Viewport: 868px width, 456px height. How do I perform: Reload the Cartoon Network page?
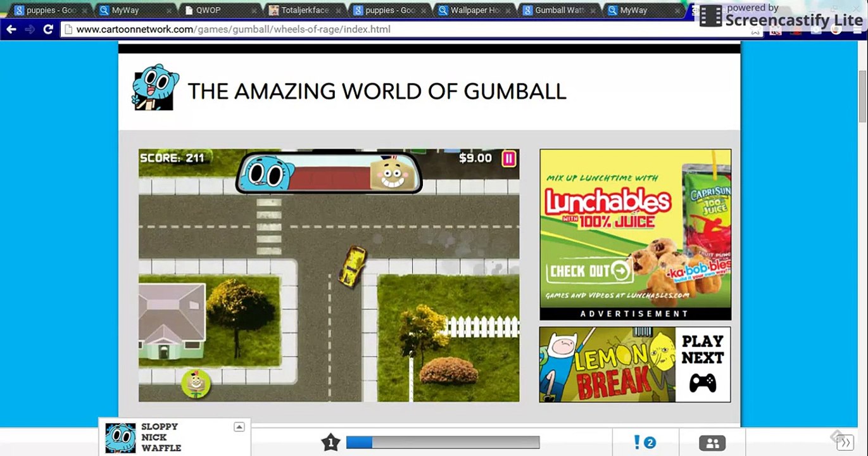pyautogui.click(x=48, y=29)
